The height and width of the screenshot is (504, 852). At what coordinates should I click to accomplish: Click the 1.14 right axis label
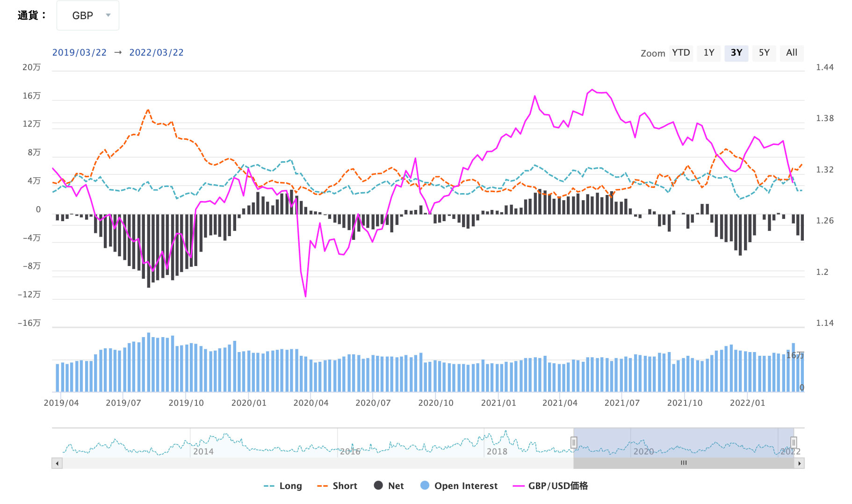[825, 323]
